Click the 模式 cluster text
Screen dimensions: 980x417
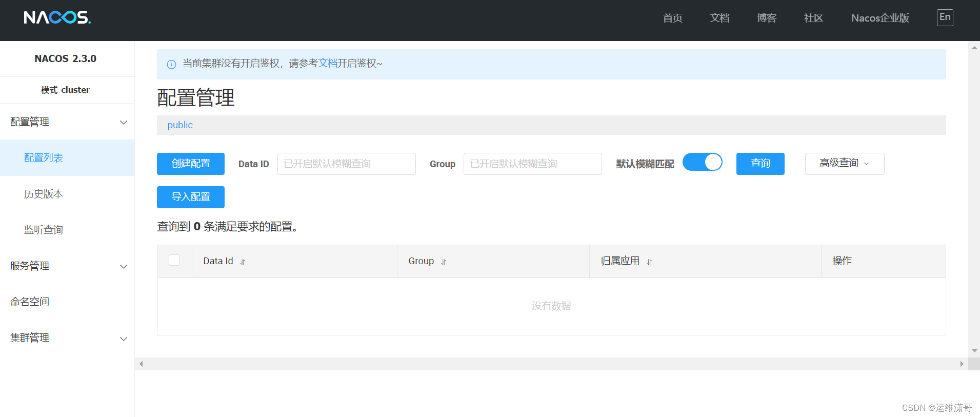66,90
